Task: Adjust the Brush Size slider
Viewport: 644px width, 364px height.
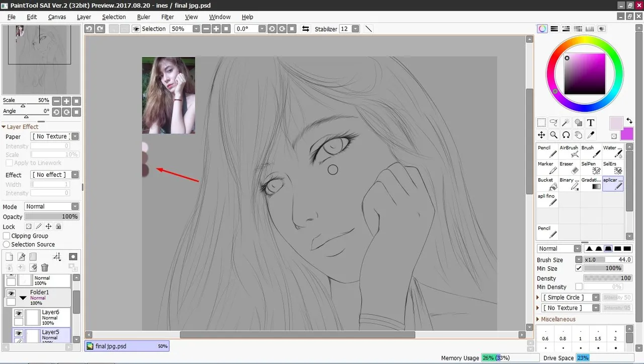Action: [608, 260]
